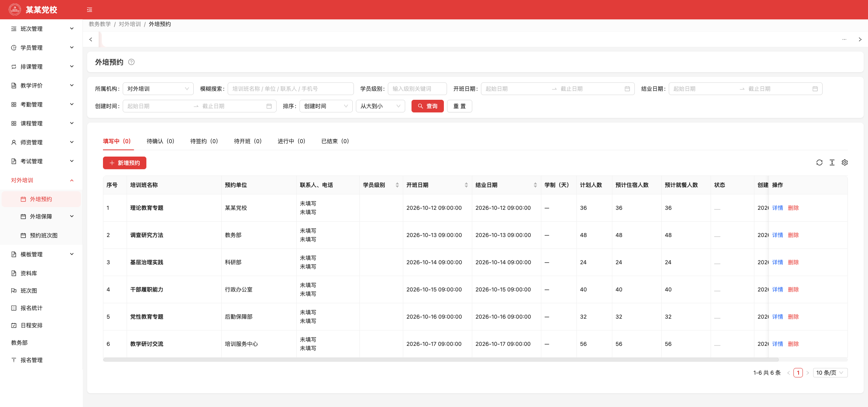The width and height of the screenshot is (868, 407).
Task: Focus the 模糊搜索 input field
Action: (x=290, y=89)
